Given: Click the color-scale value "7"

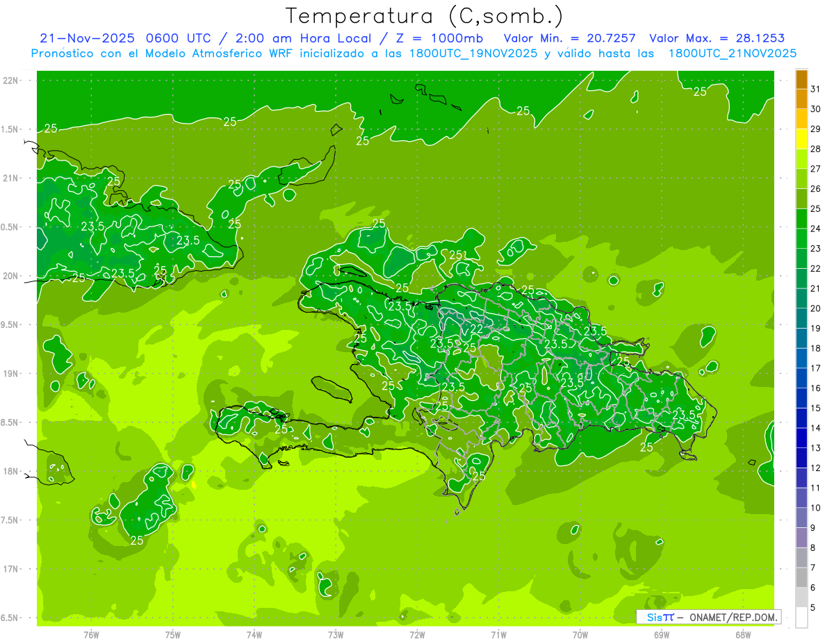Looking at the screenshot, I should pos(813,568).
